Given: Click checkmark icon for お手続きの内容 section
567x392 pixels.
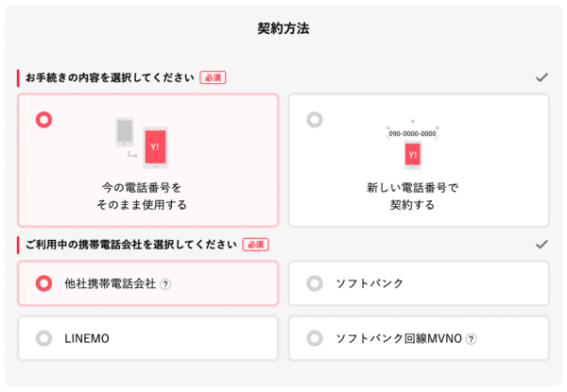Looking at the screenshot, I should [x=541, y=77].
